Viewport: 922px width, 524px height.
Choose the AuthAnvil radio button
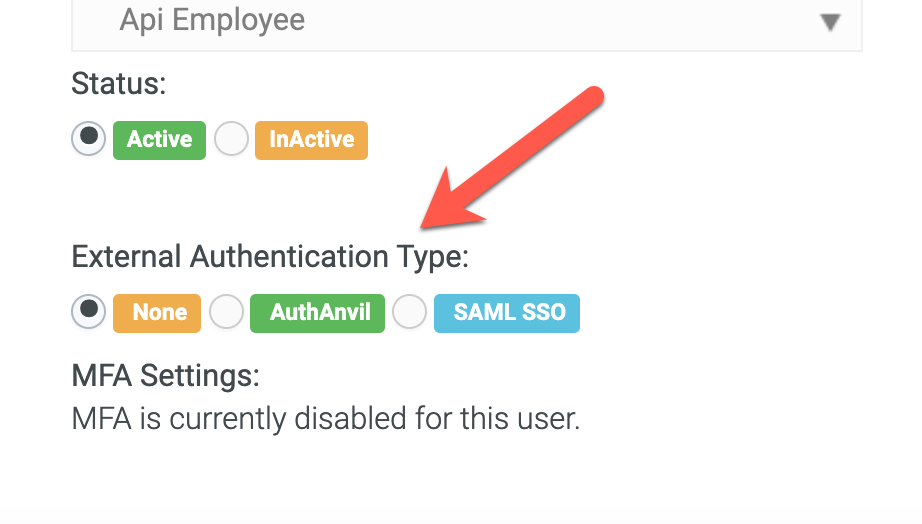click(x=226, y=311)
